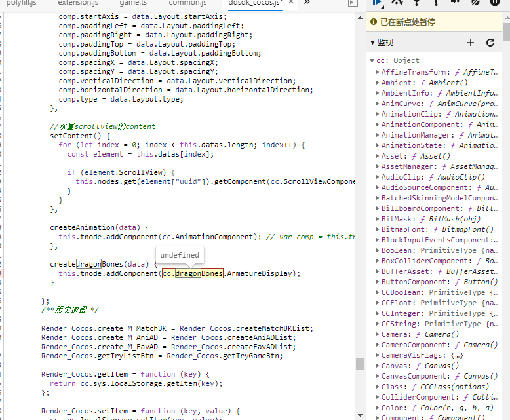Expand the CCFloat property
The height and width of the screenshot is (420, 510).
click(x=377, y=303)
